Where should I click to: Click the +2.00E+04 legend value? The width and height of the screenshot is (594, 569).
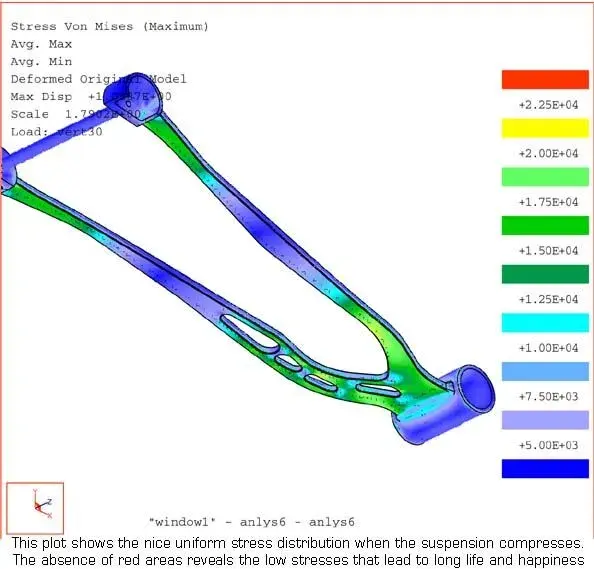pyautogui.click(x=548, y=153)
